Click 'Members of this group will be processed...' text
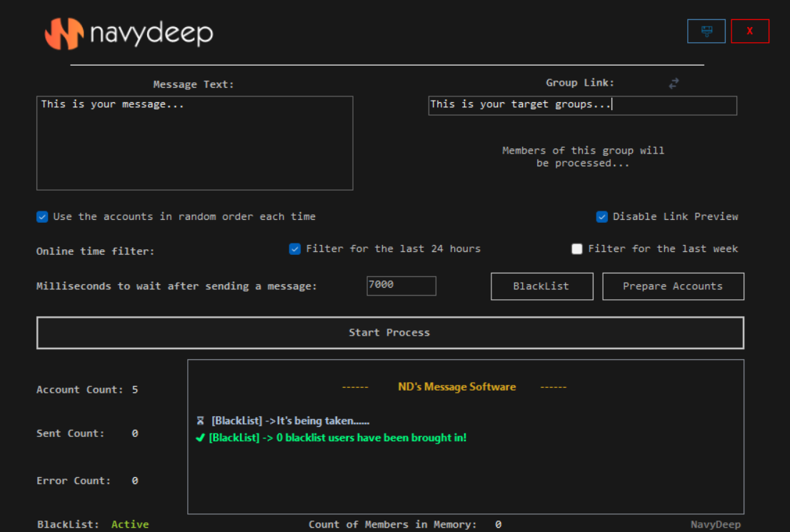The height and width of the screenshot is (532, 790). (583, 156)
